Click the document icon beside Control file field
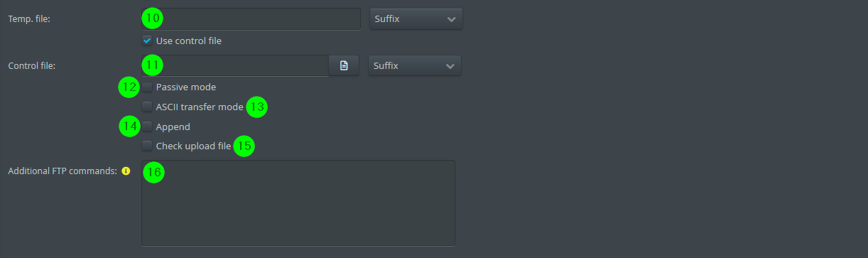Viewport: 868px width, 258px height. tap(344, 65)
